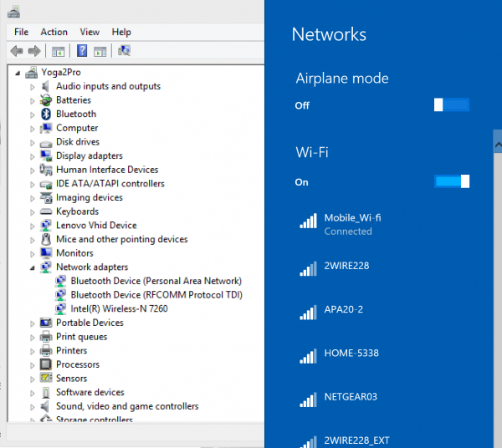Expand the Display adapters node

(x=33, y=156)
